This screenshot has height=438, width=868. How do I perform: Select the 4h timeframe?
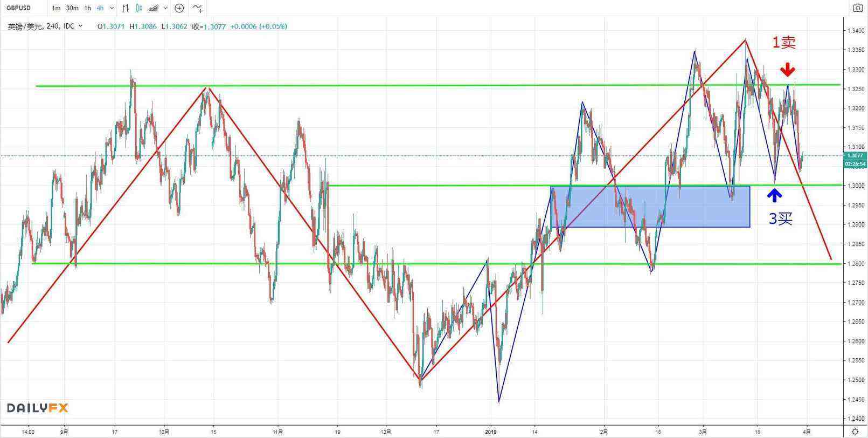tap(100, 8)
